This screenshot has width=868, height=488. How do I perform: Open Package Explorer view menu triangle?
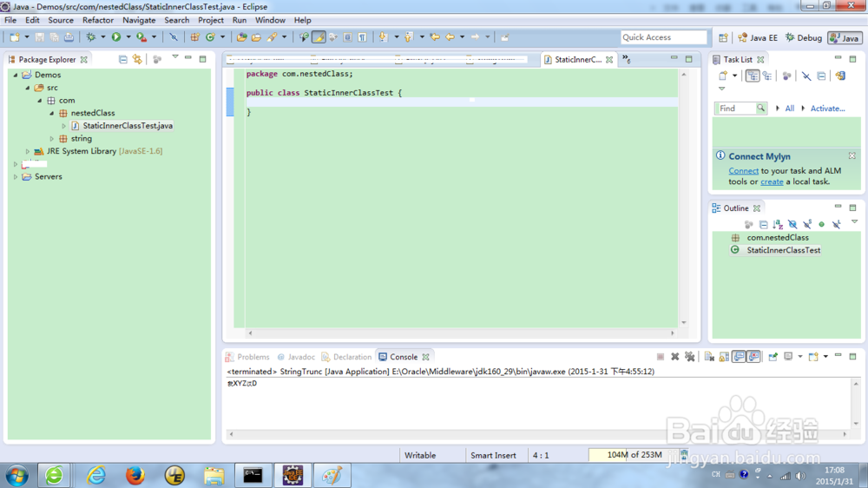[x=175, y=57]
